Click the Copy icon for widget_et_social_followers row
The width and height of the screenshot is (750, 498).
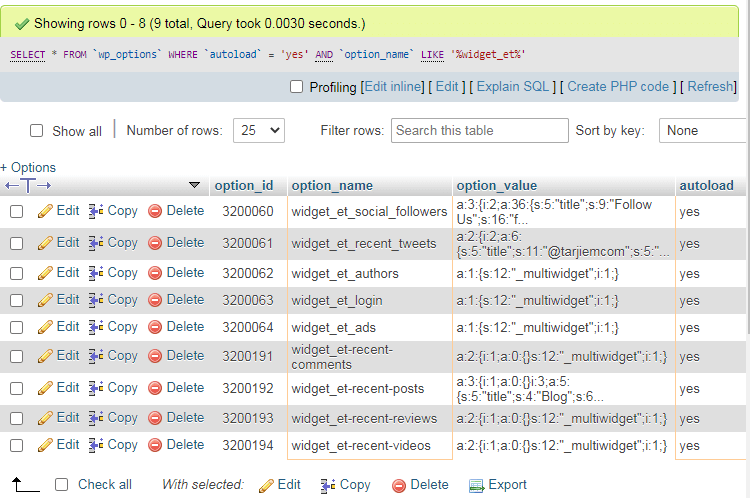[96, 211]
